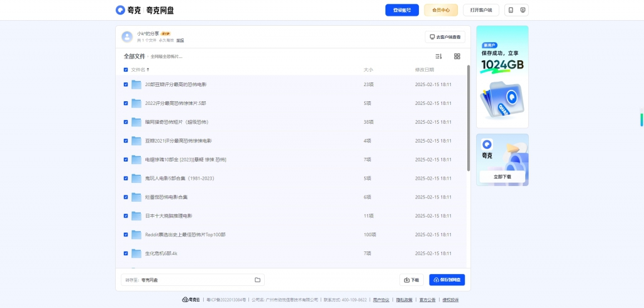Click folder icon for 电锯惊魂10部全

[136, 160]
